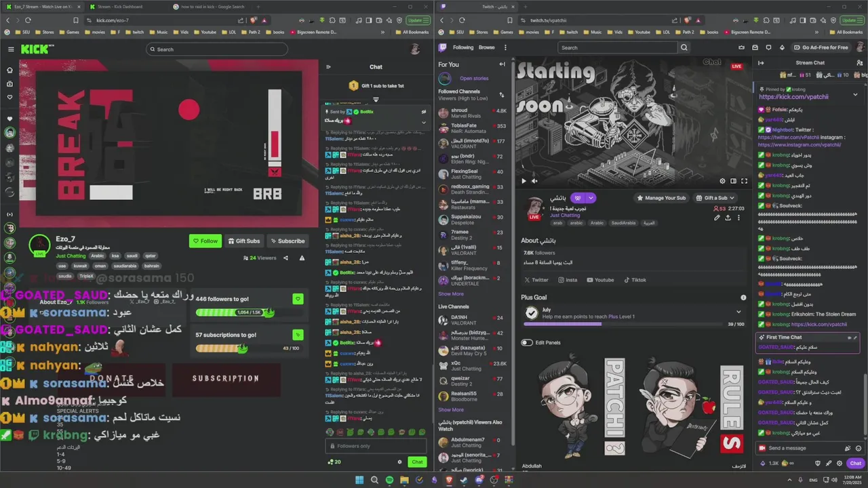The height and width of the screenshot is (488, 868).
Task: Open Twitch Bits diamond icon
Action: point(782,47)
